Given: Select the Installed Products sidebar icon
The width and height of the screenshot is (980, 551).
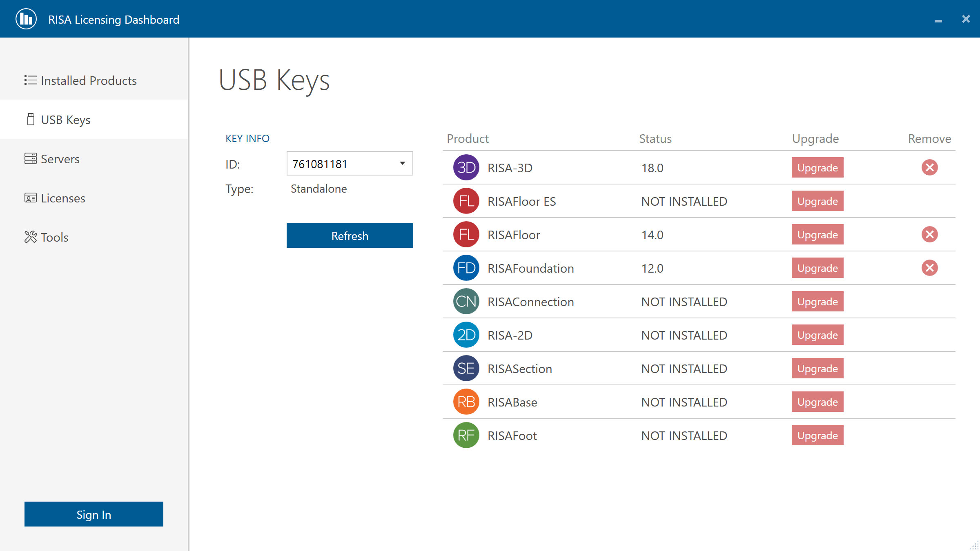Looking at the screenshot, I should pos(30,80).
